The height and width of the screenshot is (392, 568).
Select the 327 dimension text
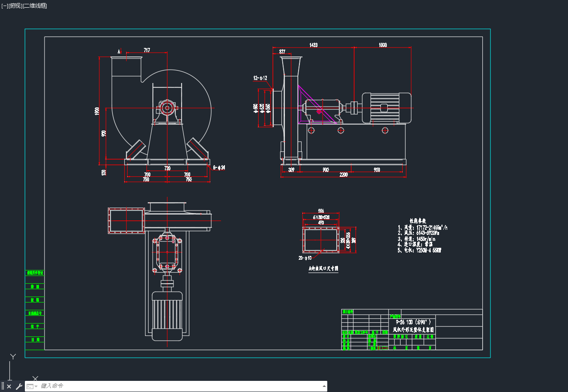click(x=282, y=52)
